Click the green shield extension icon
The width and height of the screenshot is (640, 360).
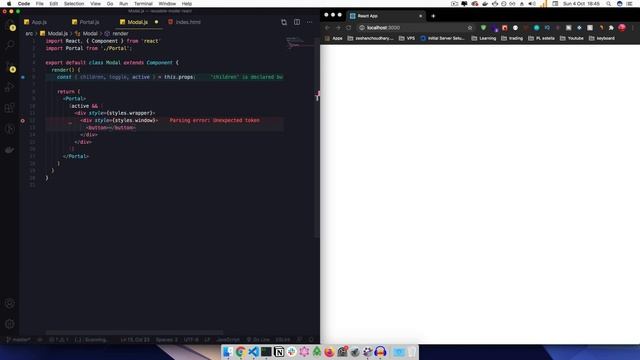(x=483, y=28)
